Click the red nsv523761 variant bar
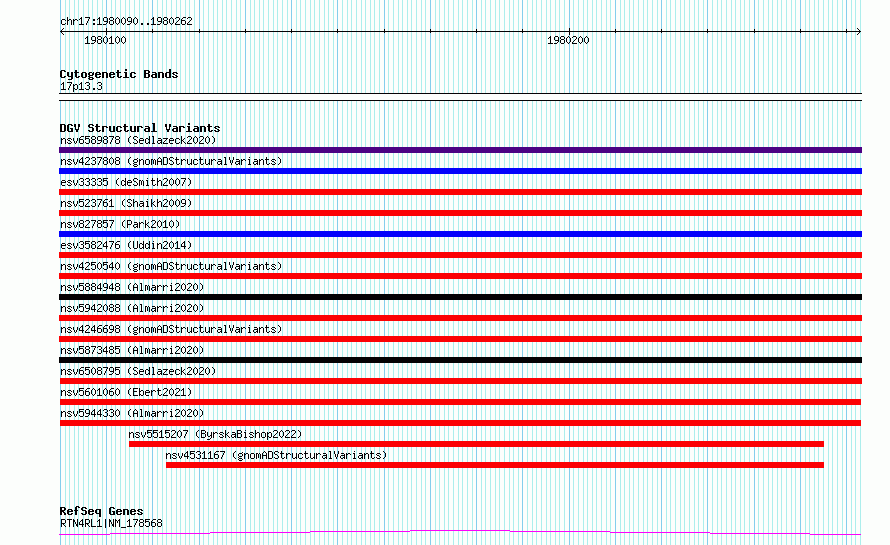 coord(460,213)
